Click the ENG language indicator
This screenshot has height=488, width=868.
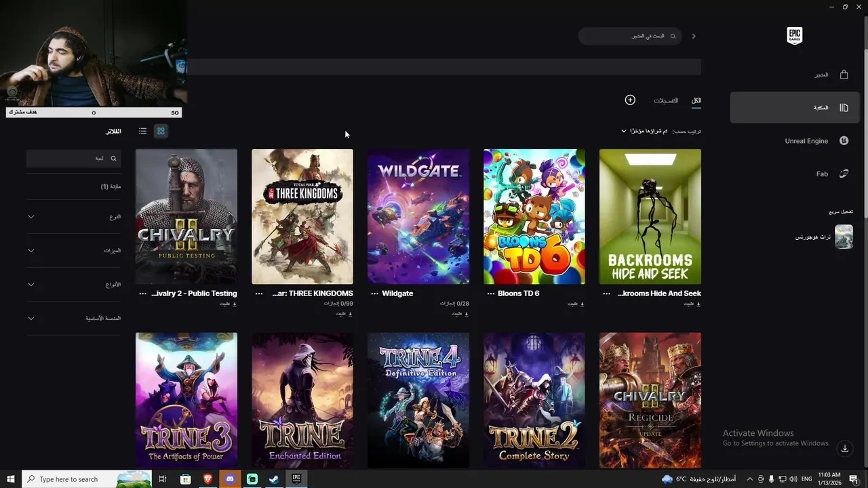(807, 479)
